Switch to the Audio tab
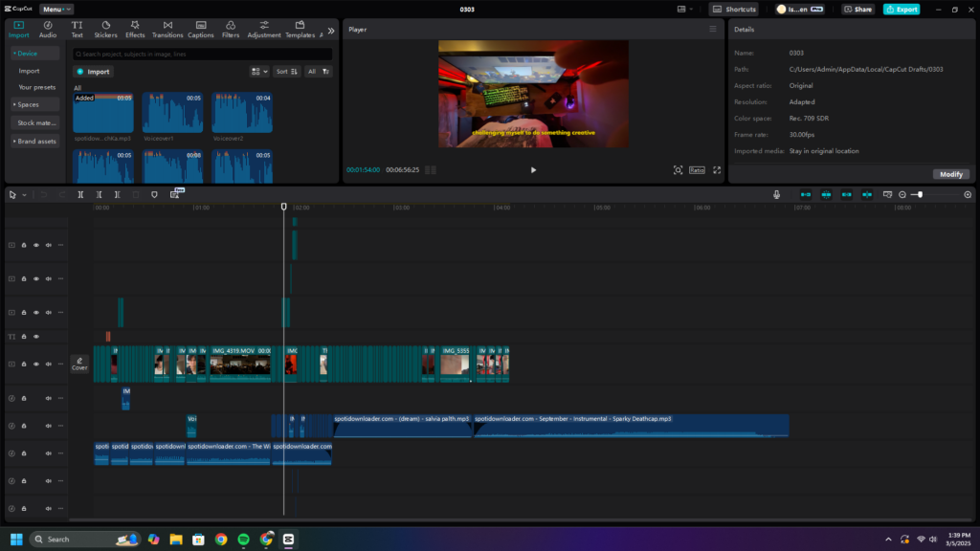The width and height of the screenshot is (980, 551). [x=48, y=30]
